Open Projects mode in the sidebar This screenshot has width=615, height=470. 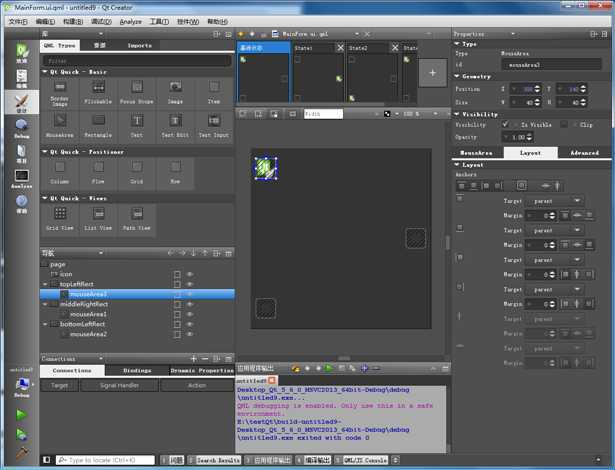22,153
